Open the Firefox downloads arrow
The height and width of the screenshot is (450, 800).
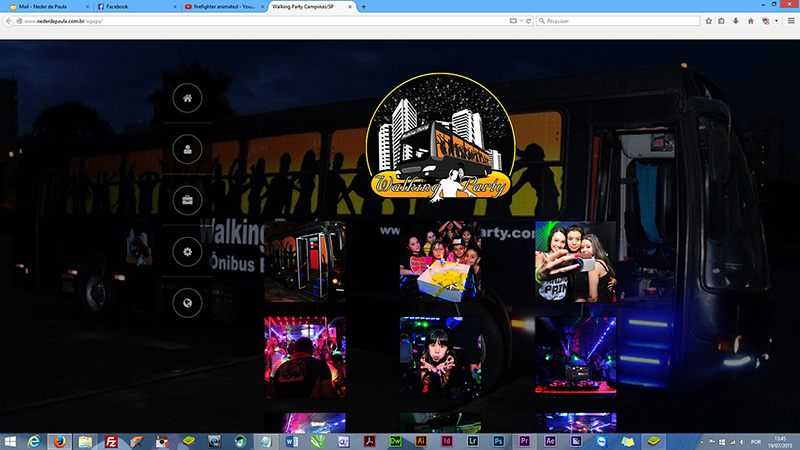pos(736,21)
